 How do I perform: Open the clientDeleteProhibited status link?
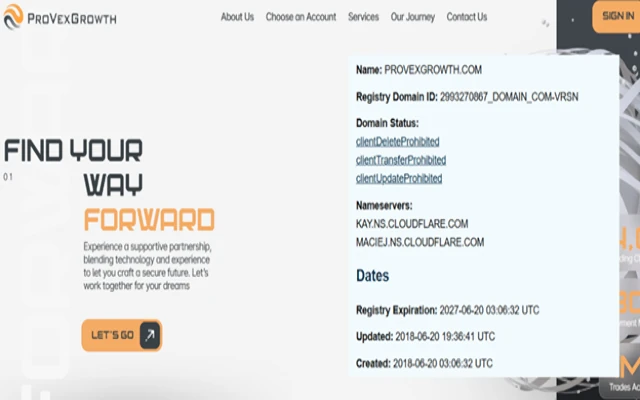click(x=397, y=142)
